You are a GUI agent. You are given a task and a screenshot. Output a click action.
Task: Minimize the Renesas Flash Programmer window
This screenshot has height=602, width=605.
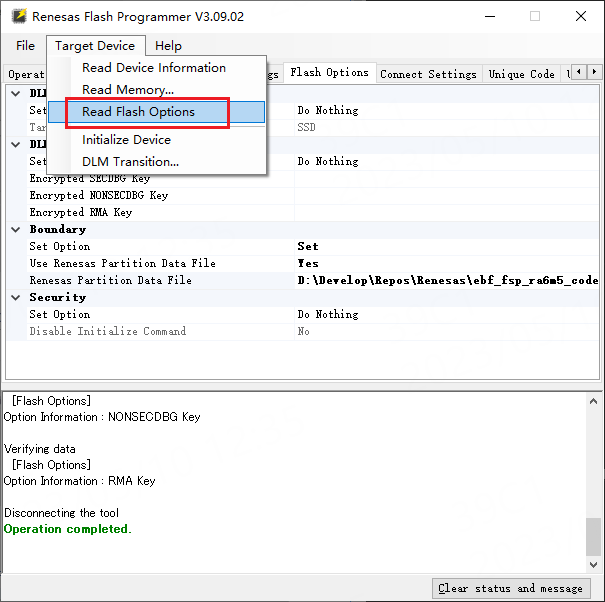[x=490, y=16]
